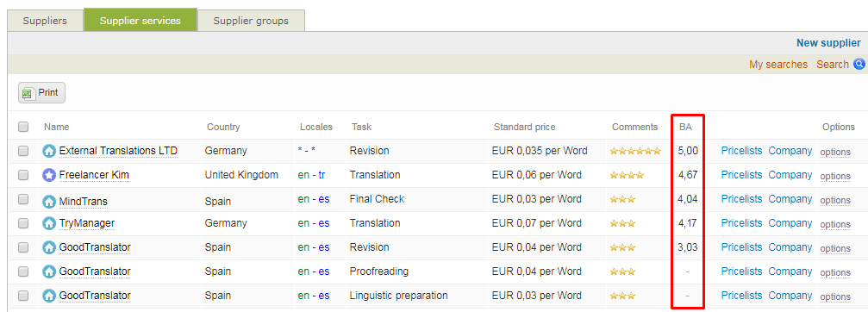This screenshot has height=312, width=868.
Task: Click External Translations LTD house icon
Action: click(x=49, y=151)
